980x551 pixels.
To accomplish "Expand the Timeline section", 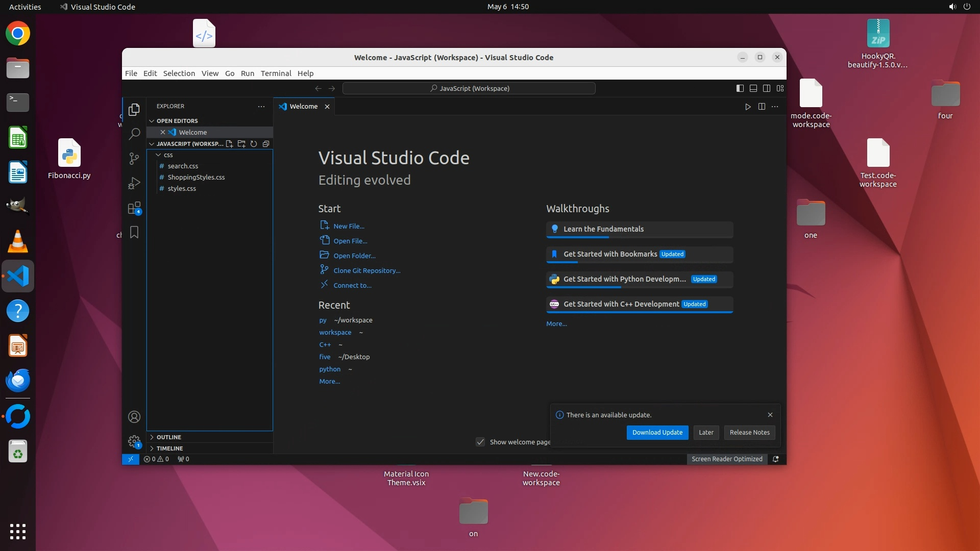I will (169, 448).
